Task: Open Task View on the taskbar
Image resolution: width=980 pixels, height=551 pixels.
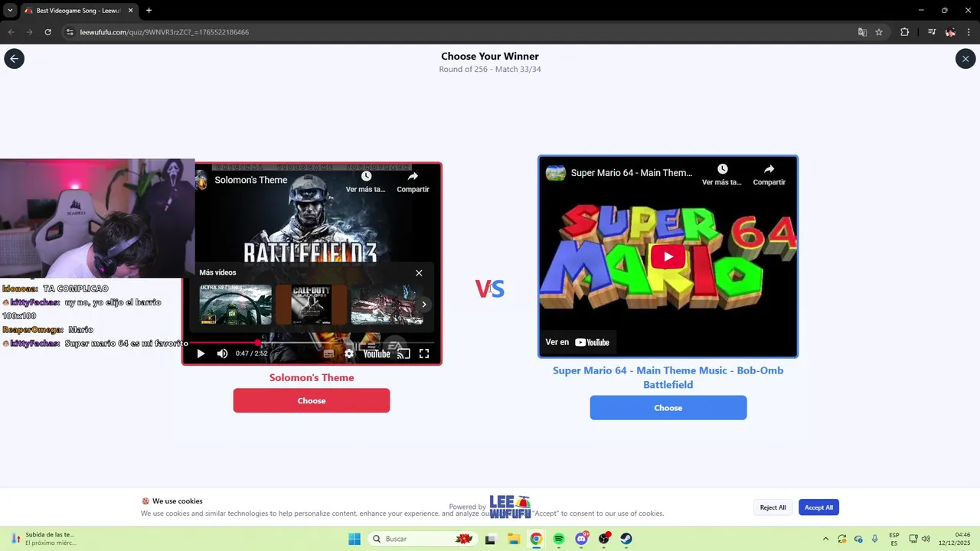Action: [x=490, y=539]
